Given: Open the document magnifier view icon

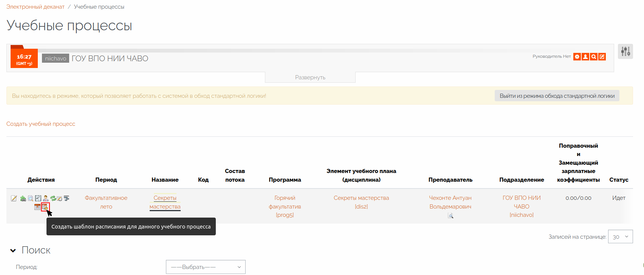Looking at the screenshot, I should 31,198.
